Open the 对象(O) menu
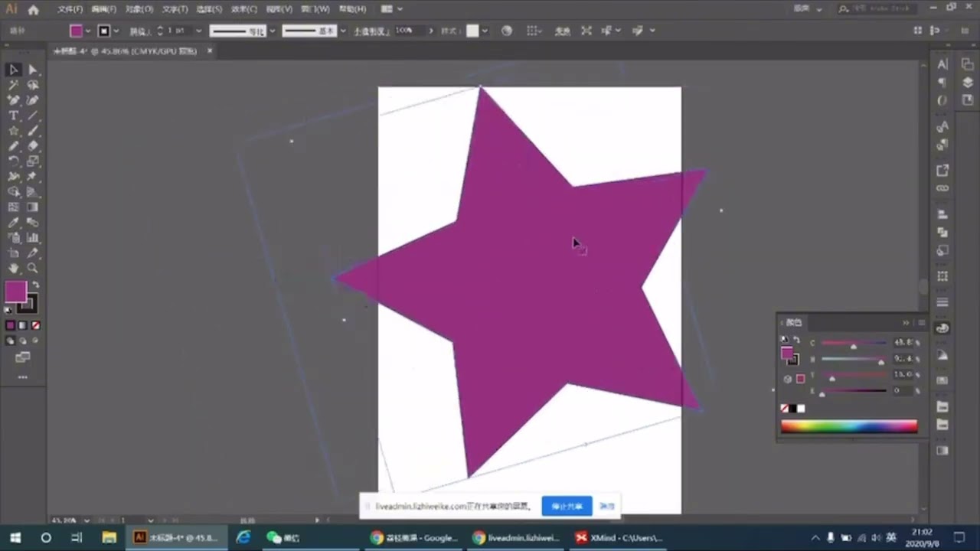 click(x=139, y=9)
